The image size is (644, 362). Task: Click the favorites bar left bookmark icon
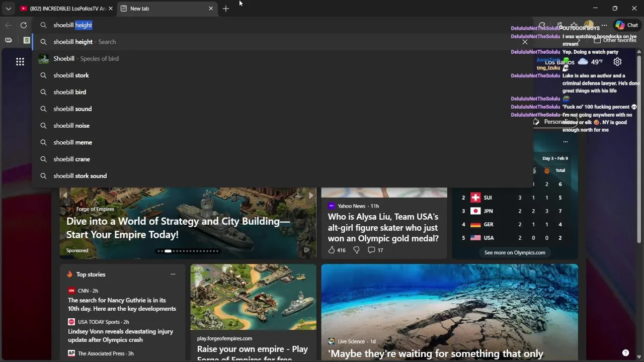[9, 40]
